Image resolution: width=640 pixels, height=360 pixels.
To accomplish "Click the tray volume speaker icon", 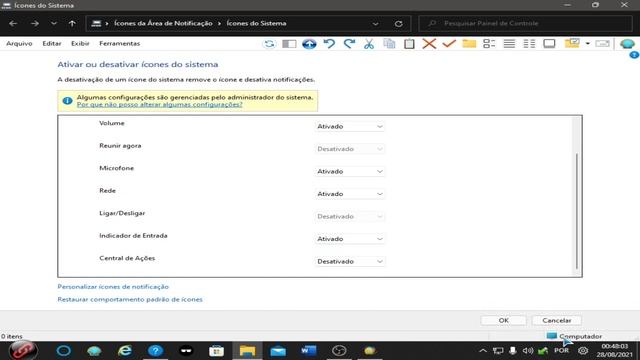I will 528,351.
